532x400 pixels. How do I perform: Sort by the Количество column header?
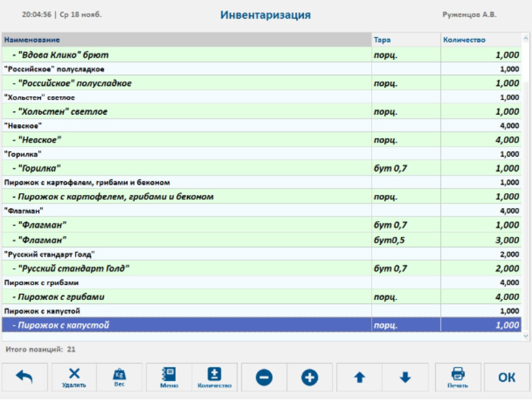coord(481,40)
